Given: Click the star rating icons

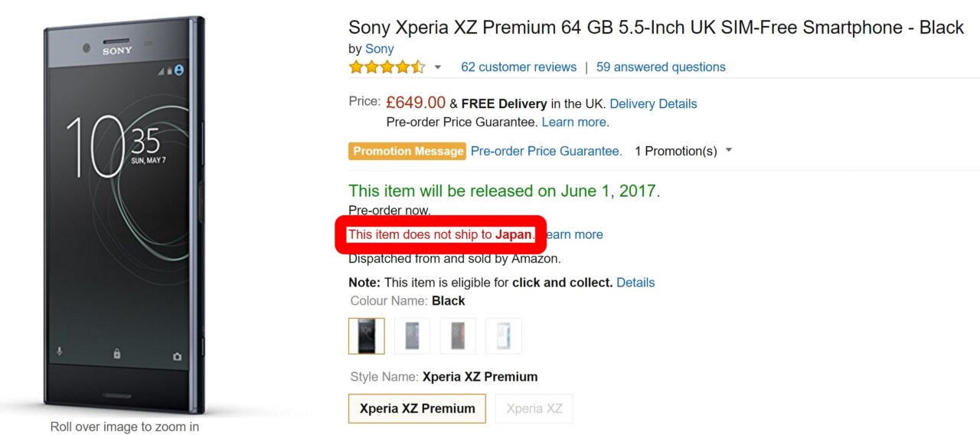Looking at the screenshot, I should coord(387,67).
